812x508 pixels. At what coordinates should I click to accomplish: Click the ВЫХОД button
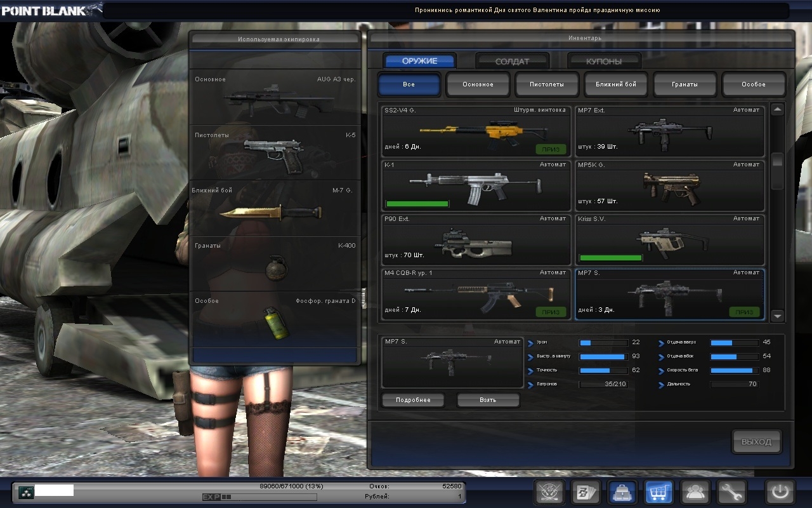click(x=756, y=442)
